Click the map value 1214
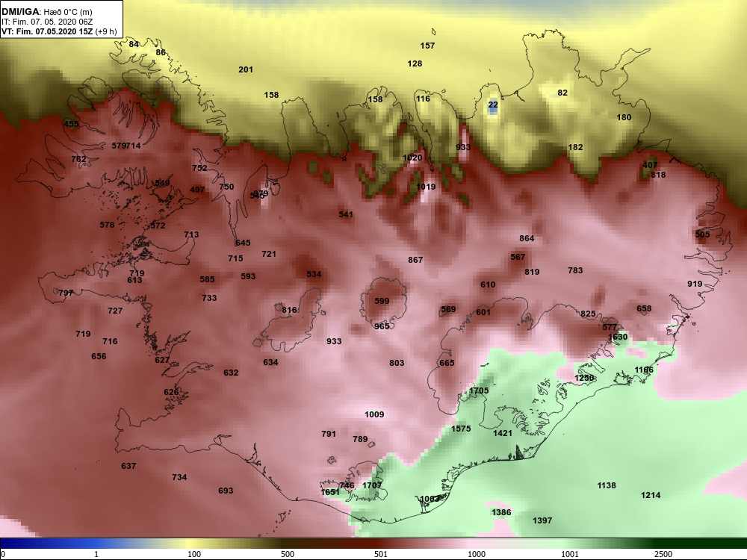Viewport: 747px width, 560px height. [x=651, y=495]
